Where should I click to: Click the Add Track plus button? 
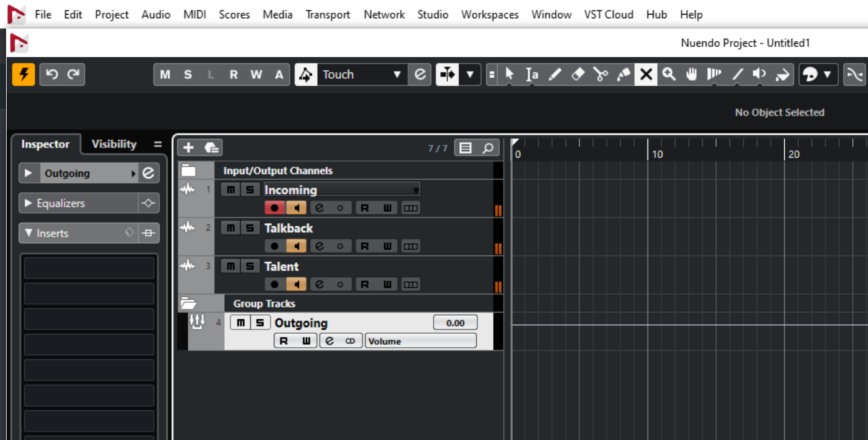188,147
